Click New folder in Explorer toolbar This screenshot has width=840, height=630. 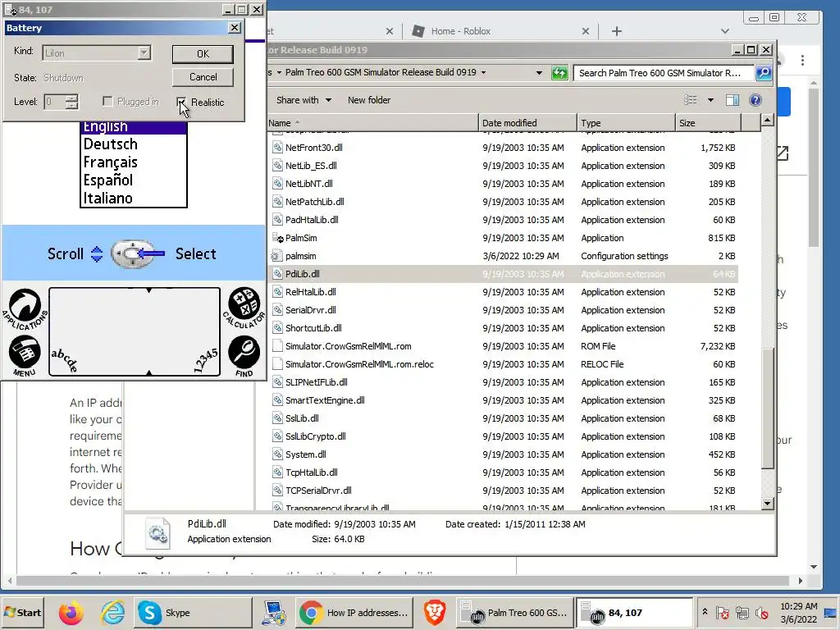click(369, 100)
